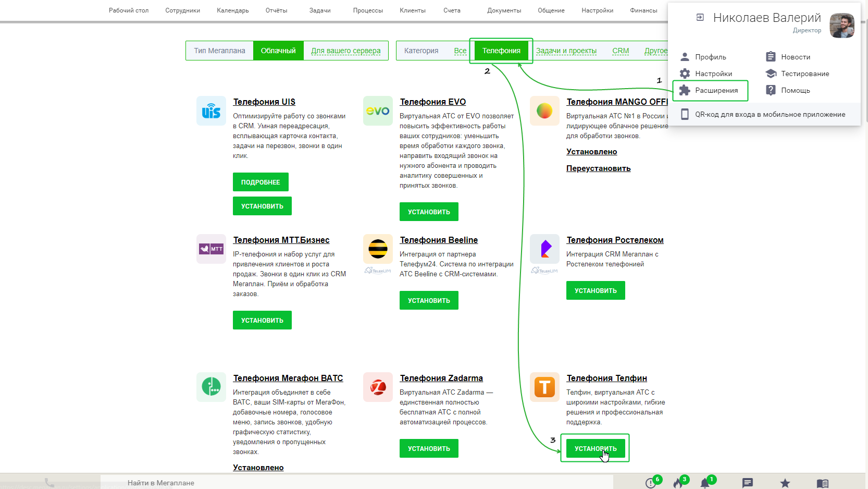Select the CRM category filter

coord(621,51)
